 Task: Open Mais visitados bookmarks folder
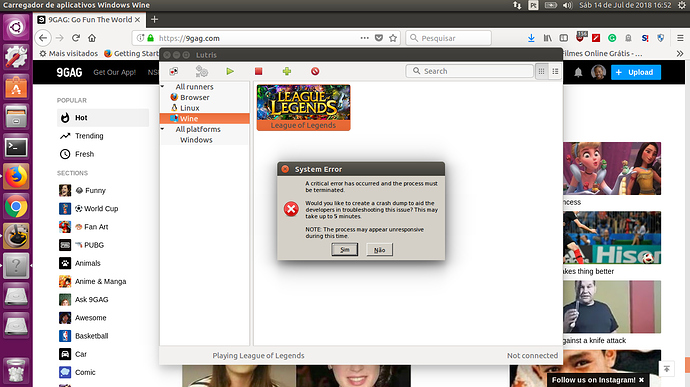tap(68, 53)
